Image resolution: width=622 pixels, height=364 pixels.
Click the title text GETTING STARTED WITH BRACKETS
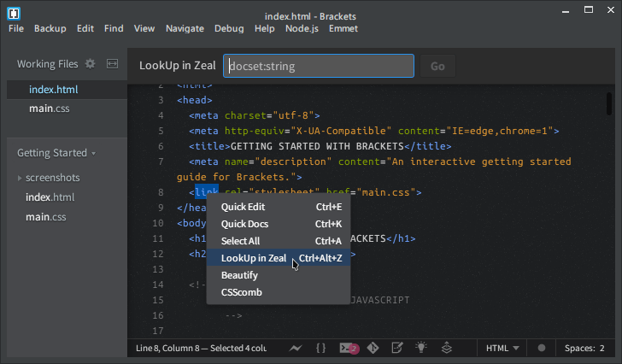click(317, 146)
